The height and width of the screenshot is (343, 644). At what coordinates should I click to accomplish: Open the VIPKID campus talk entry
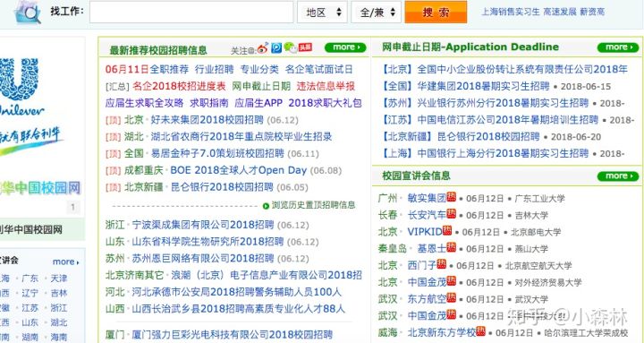425,232
